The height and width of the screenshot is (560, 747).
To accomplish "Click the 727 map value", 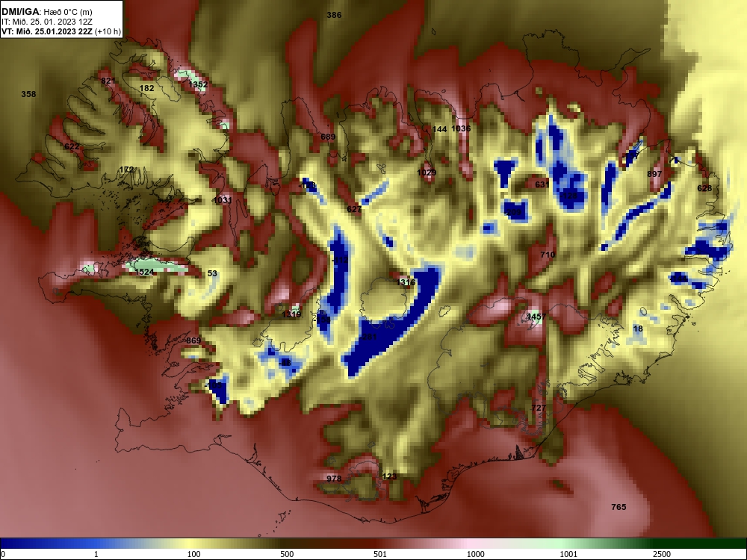I will 539,408.
